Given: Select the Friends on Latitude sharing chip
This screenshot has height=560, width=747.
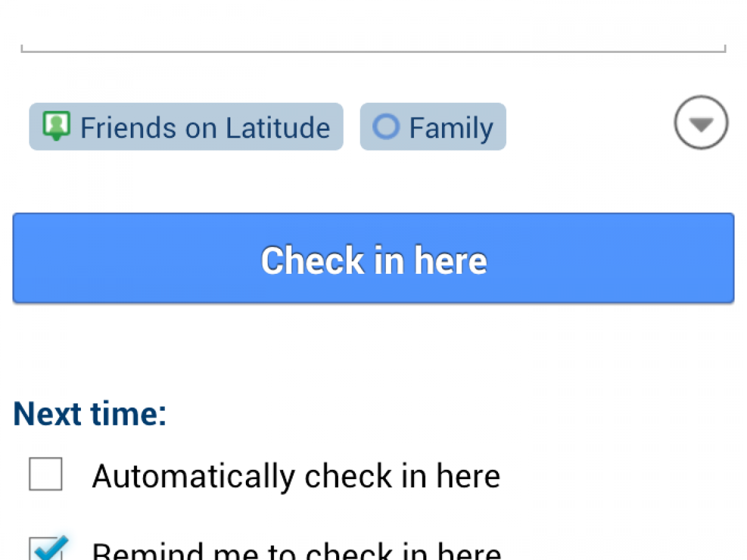Looking at the screenshot, I should pyautogui.click(x=186, y=126).
